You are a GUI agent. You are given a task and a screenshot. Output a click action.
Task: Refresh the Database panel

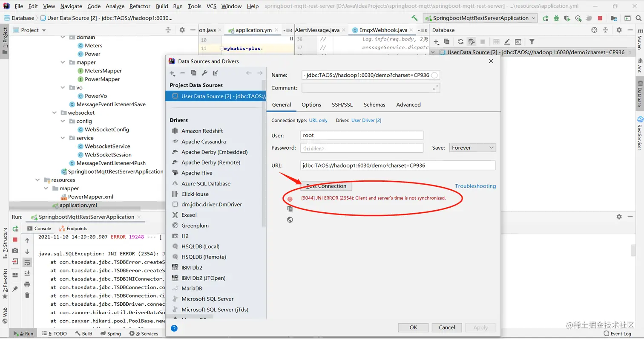click(460, 42)
